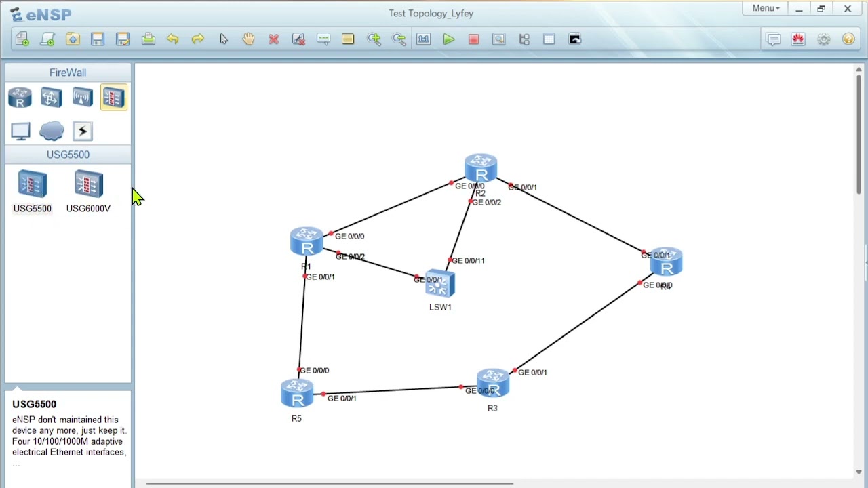
Task: Select the Router device category
Action: (20, 98)
